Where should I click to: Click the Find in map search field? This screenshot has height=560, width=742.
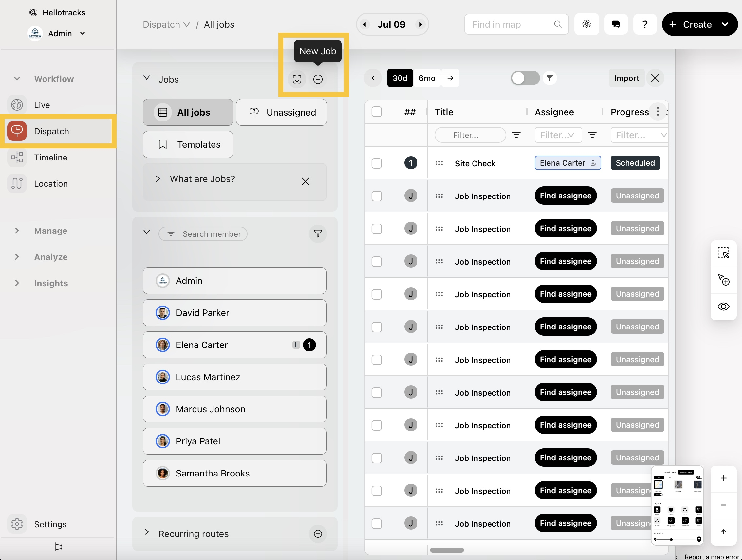coord(516,24)
